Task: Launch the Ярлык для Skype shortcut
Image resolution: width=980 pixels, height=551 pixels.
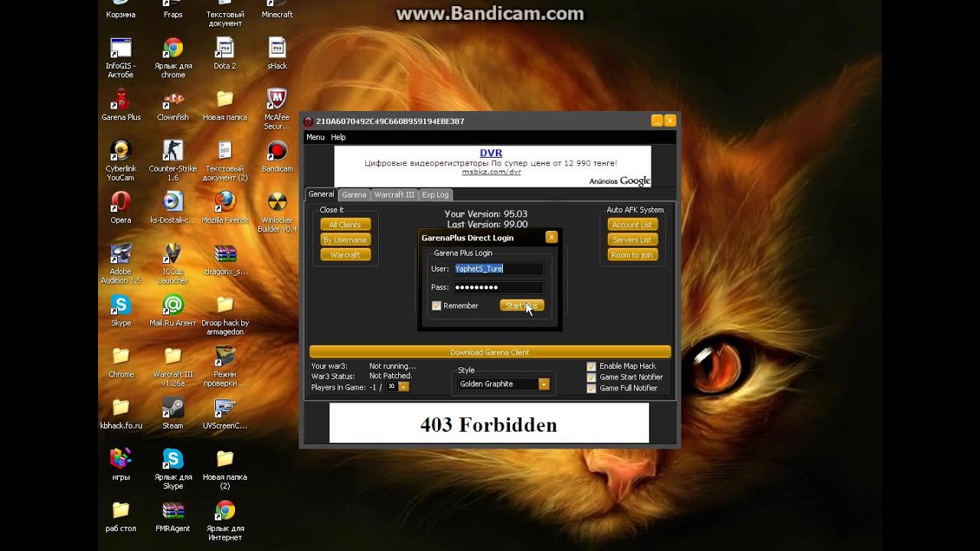Action: (x=173, y=468)
